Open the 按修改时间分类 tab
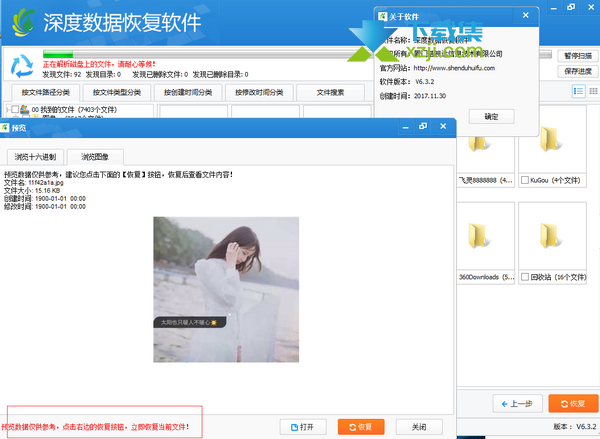This screenshot has width=600, height=439. (x=259, y=92)
